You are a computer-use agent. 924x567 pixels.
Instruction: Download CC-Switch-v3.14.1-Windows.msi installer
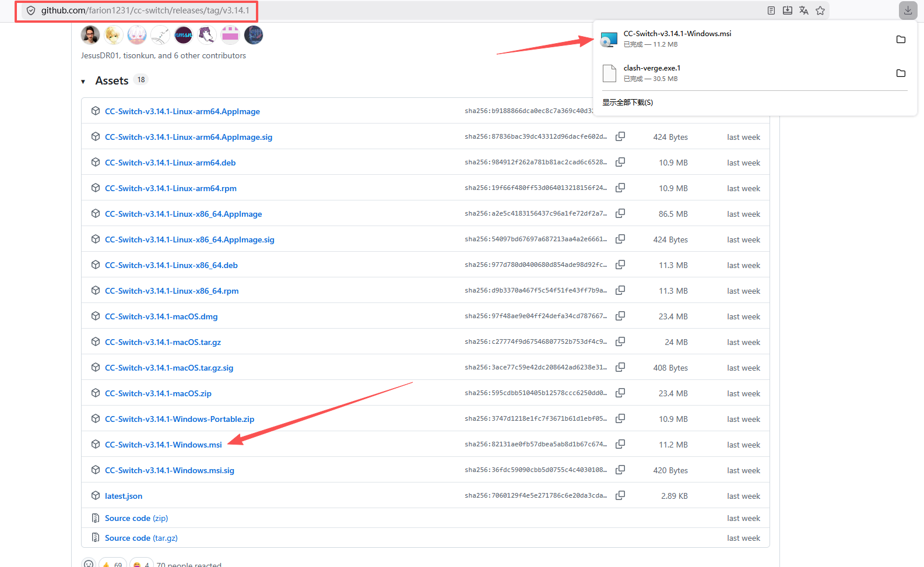[163, 445]
